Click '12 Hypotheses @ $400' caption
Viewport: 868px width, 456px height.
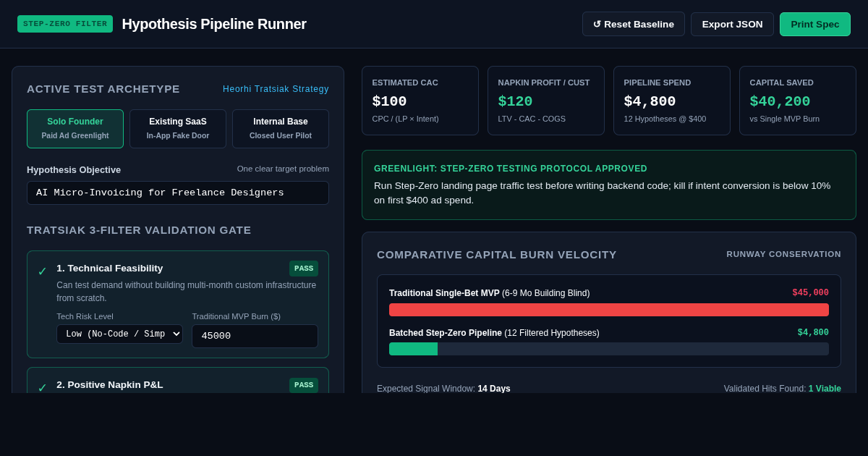click(665, 119)
